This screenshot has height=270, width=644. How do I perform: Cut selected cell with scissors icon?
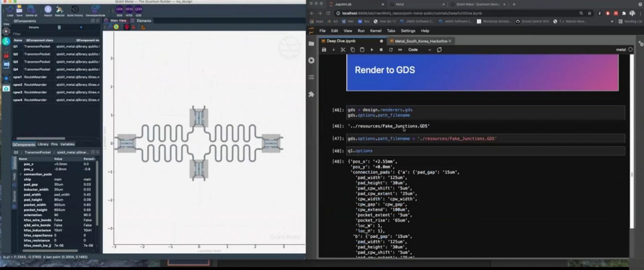click(x=343, y=50)
